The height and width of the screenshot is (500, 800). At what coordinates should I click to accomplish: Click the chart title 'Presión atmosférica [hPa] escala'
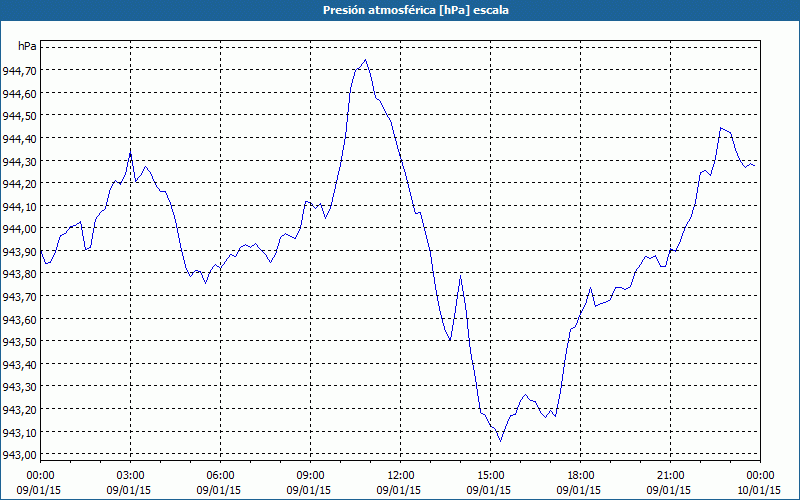click(x=416, y=10)
